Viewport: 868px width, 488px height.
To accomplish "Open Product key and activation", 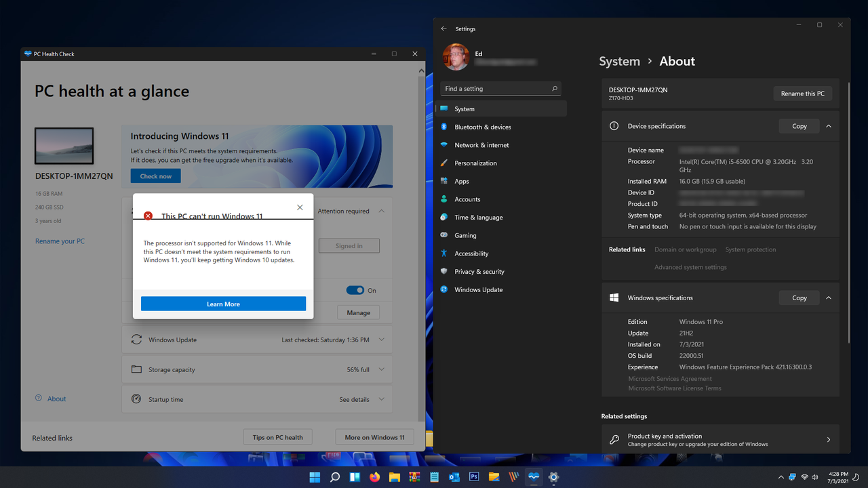I will pyautogui.click(x=720, y=440).
